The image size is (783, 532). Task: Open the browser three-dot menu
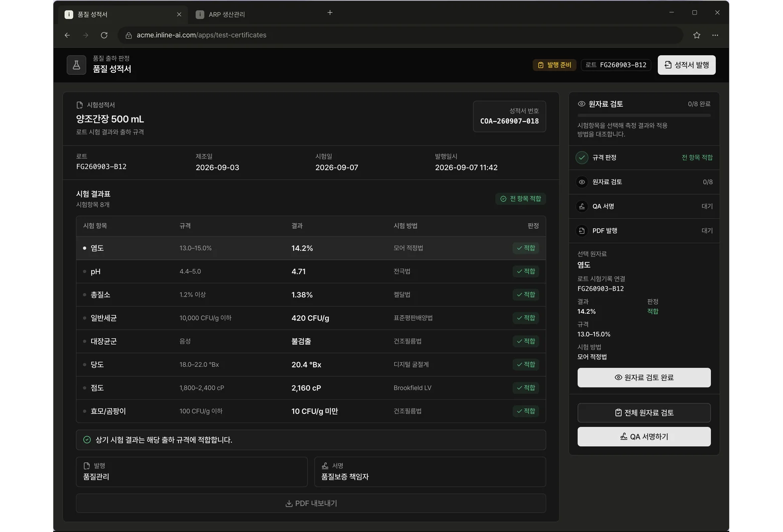(715, 35)
